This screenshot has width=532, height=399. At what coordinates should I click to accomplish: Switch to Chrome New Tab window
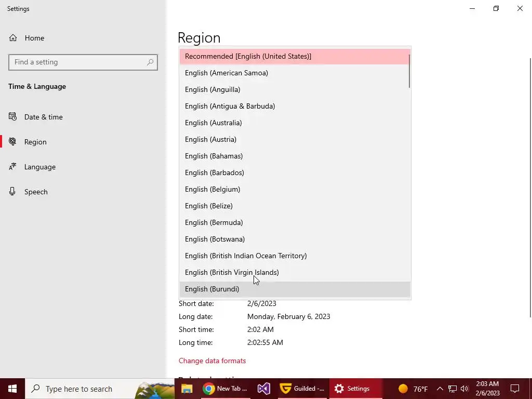pos(225,389)
